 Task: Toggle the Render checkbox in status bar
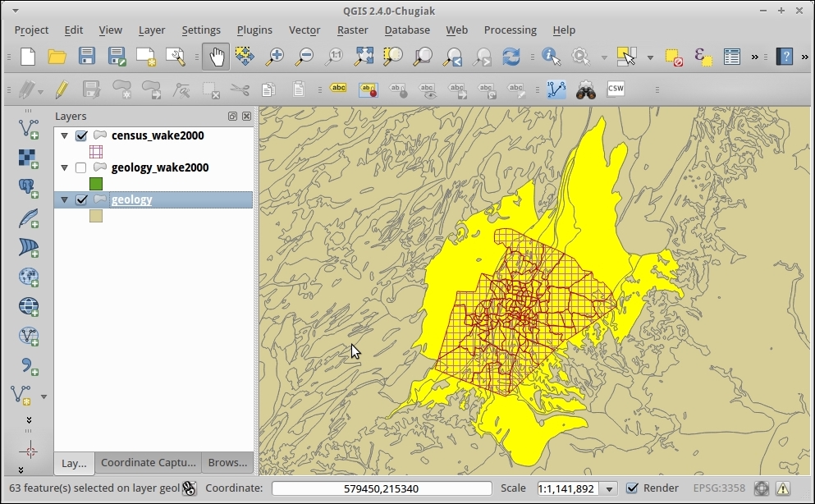632,488
